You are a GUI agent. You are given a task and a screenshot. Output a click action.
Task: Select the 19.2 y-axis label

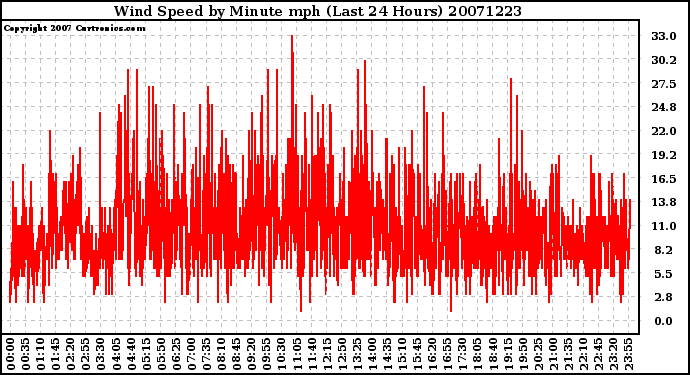pos(664,155)
